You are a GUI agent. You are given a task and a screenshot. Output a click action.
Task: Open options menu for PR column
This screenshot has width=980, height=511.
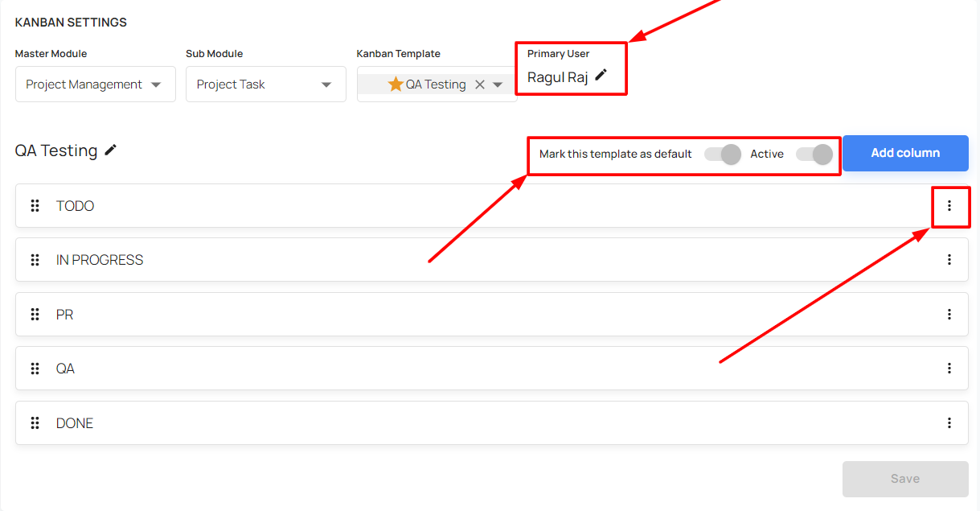click(949, 315)
